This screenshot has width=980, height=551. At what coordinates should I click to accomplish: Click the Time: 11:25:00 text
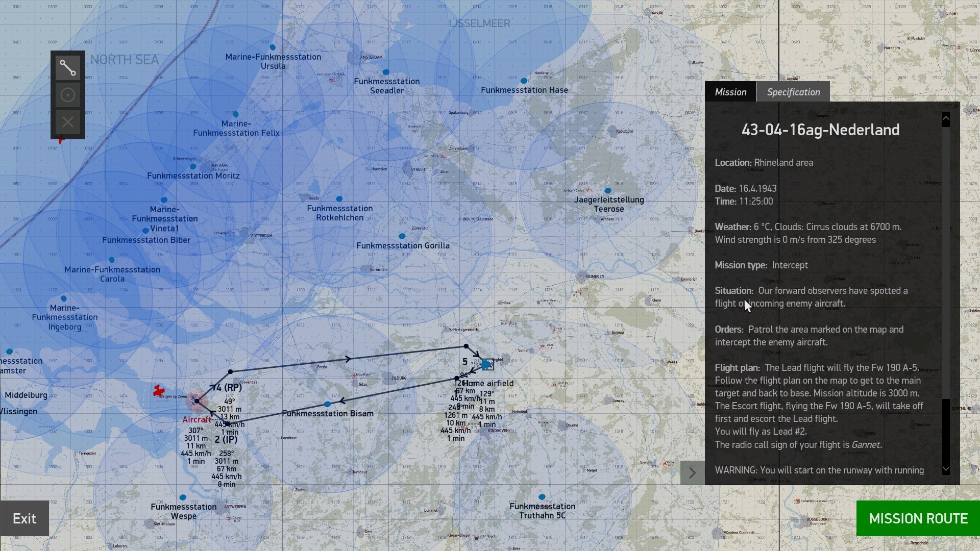(744, 201)
